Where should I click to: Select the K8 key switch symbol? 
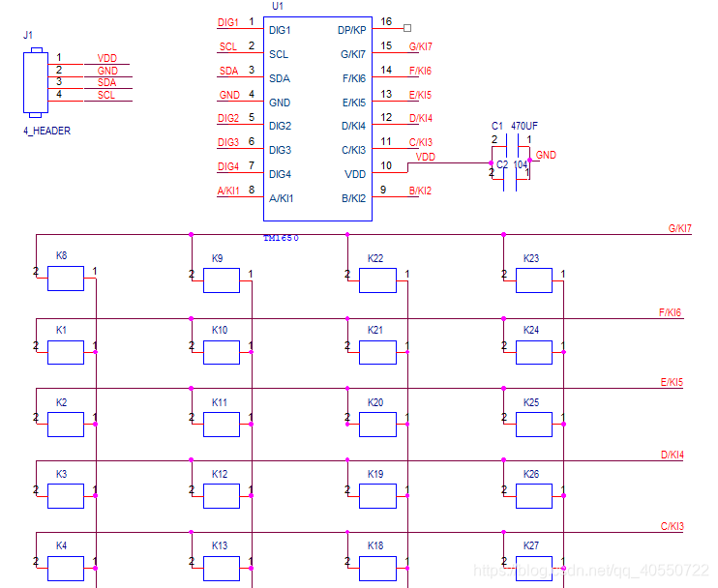[x=66, y=279]
